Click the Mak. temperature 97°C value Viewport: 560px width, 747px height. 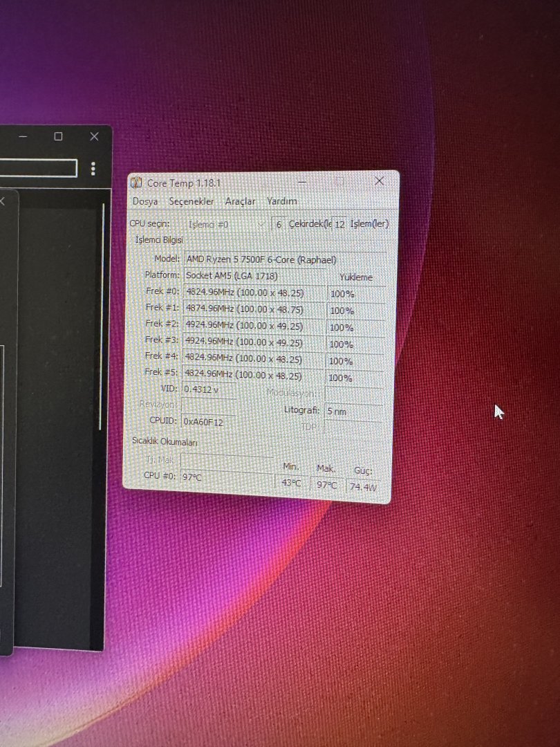click(326, 485)
